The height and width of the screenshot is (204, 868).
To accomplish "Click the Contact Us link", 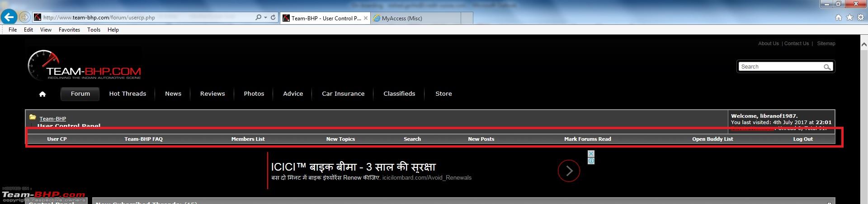I will (797, 44).
